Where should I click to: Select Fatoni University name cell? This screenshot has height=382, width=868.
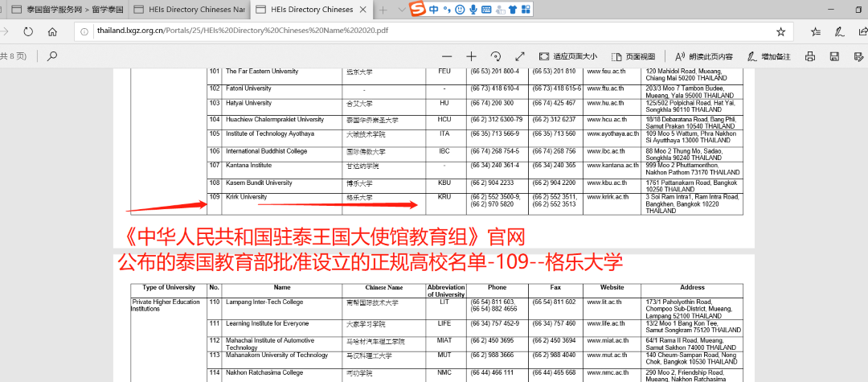pos(248,88)
